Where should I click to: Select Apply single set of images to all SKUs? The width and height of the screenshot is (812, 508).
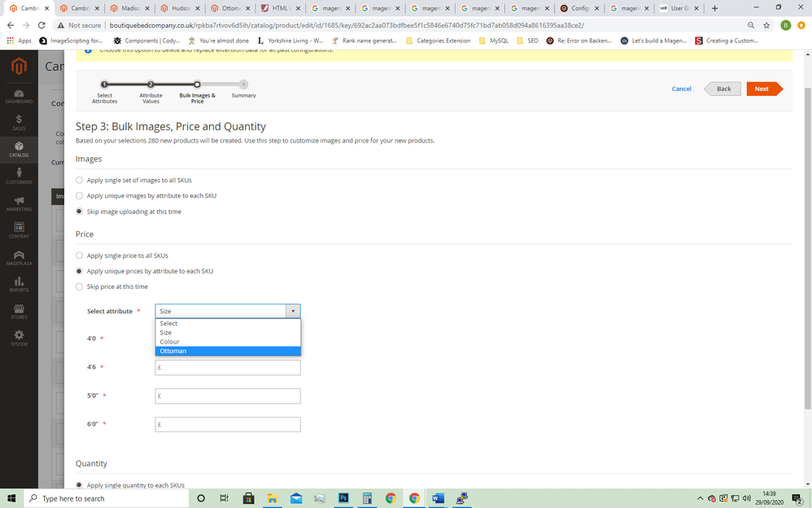coord(80,180)
